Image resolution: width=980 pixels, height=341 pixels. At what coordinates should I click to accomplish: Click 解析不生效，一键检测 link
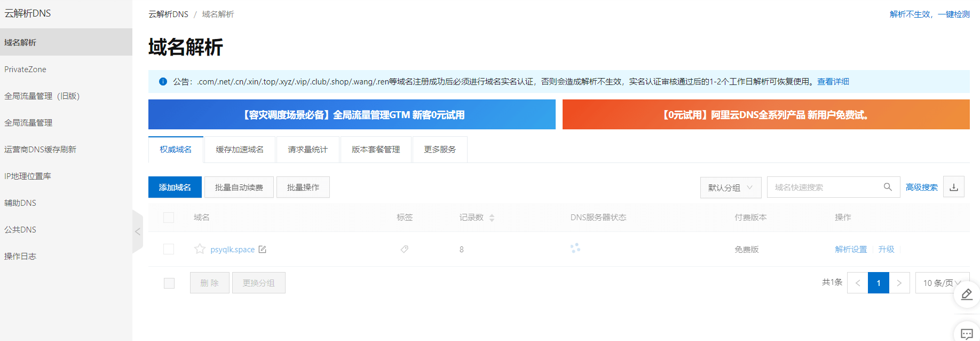click(x=930, y=14)
